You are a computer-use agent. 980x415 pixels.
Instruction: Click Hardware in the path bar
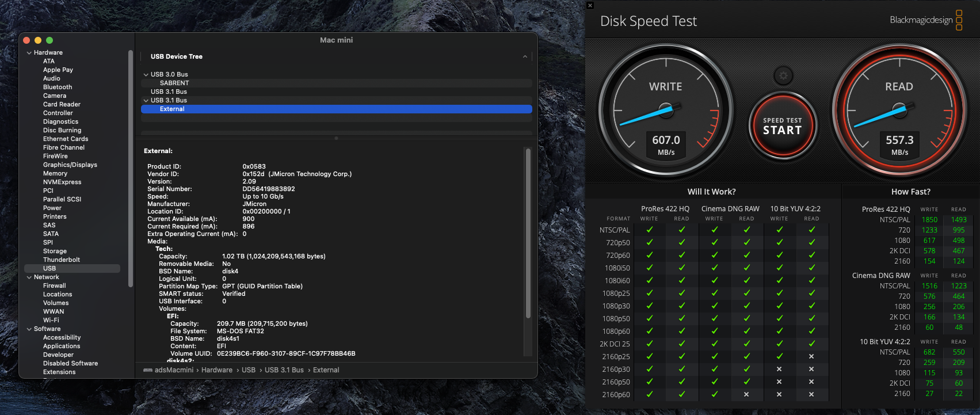[217, 370]
